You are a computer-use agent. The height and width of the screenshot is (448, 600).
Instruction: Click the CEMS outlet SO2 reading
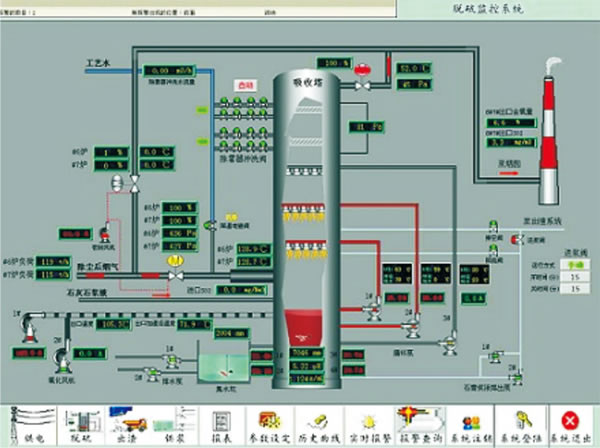[x=511, y=143]
